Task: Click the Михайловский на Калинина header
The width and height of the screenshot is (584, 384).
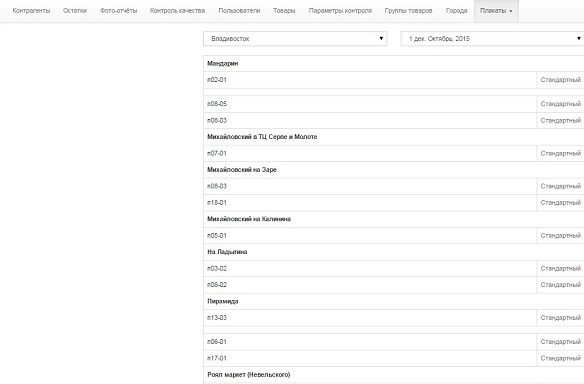Action: (x=393, y=219)
